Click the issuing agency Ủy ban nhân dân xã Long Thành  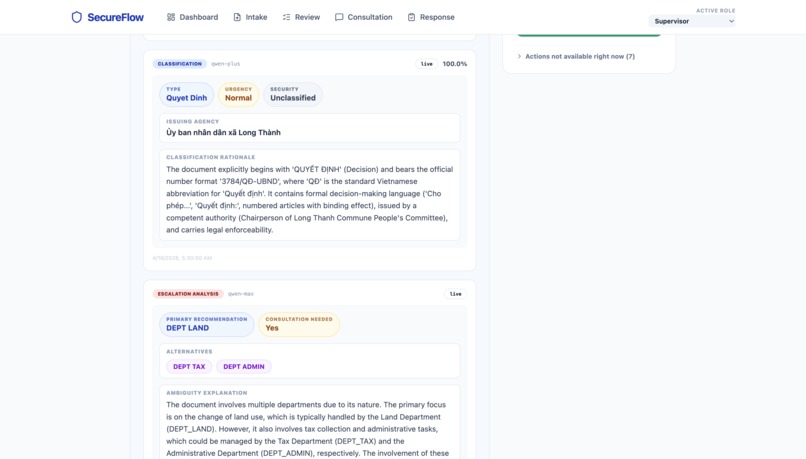point(223,133)
